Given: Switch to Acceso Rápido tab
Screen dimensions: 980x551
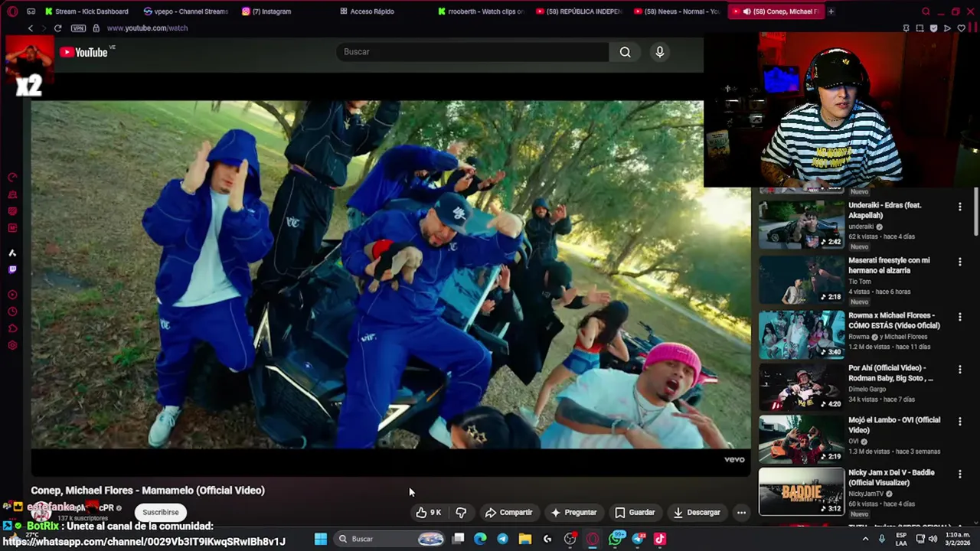Looking at the screenshot, I should (367, 11).
